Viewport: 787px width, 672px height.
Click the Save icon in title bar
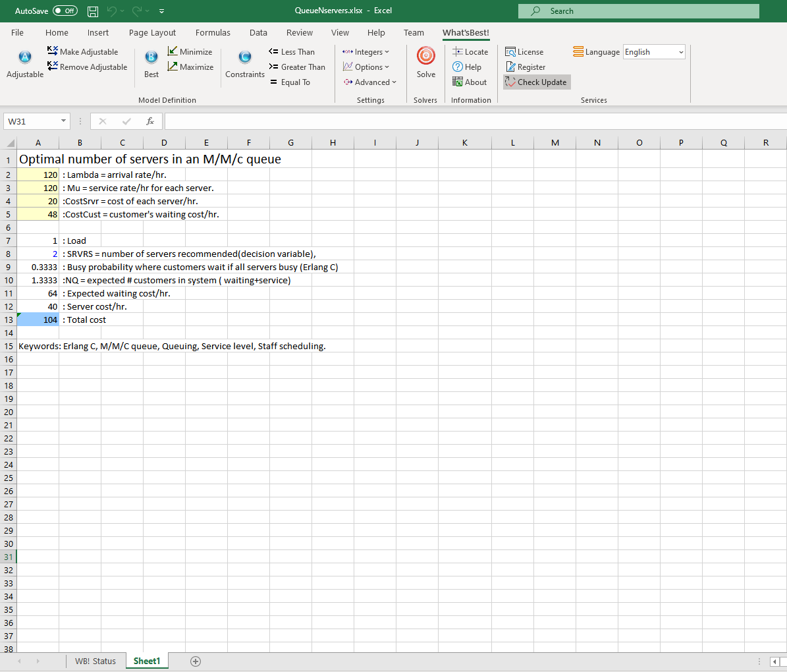point(93,11)
